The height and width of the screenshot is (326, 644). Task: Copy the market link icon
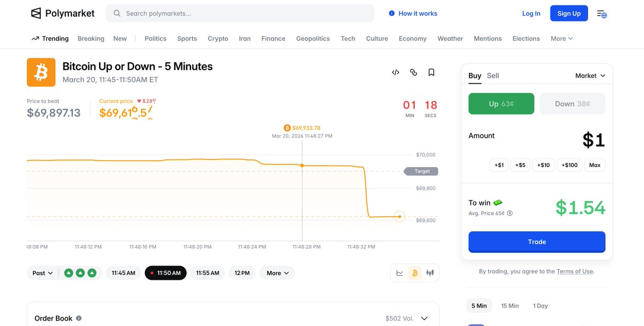pyautogui.click(x=413, y=73)
